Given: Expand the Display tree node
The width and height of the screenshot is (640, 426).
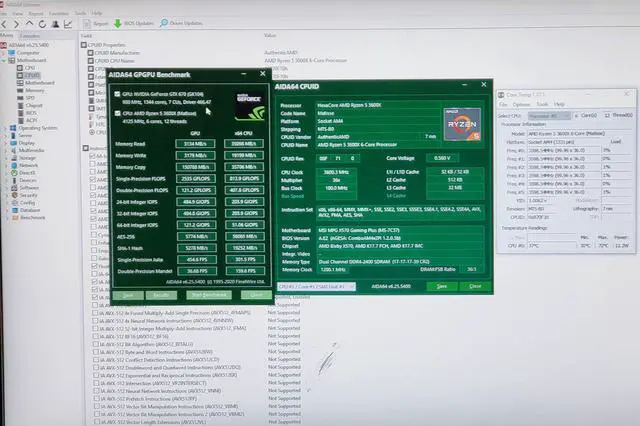Looking at the screenshot, I should point(5,143).
